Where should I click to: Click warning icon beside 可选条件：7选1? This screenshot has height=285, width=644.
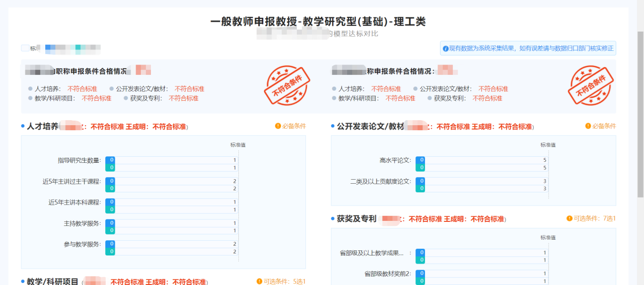point(569,218)
